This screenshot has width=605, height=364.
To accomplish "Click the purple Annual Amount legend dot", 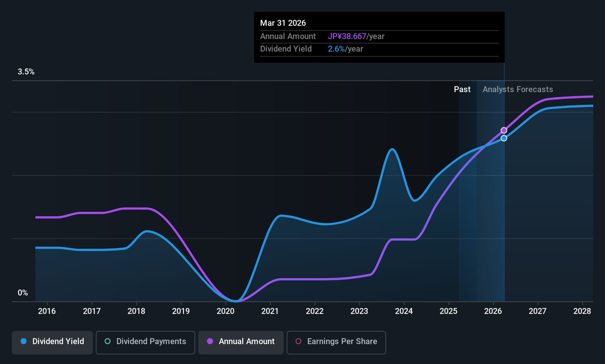I will tap(210, 341).
